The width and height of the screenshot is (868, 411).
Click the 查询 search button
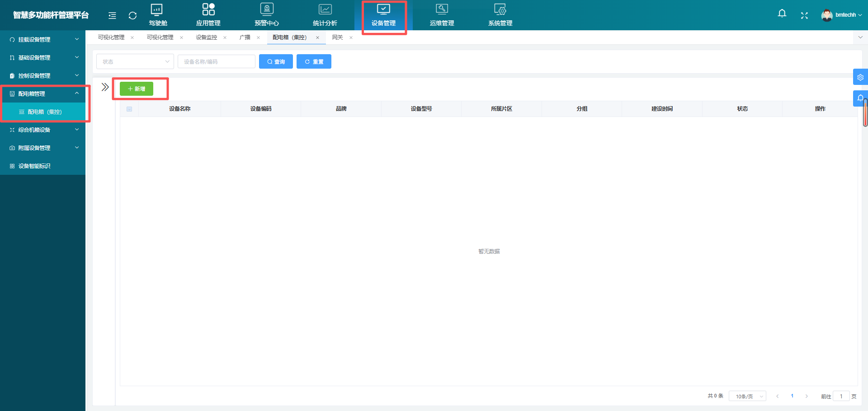tap(276, 61)
